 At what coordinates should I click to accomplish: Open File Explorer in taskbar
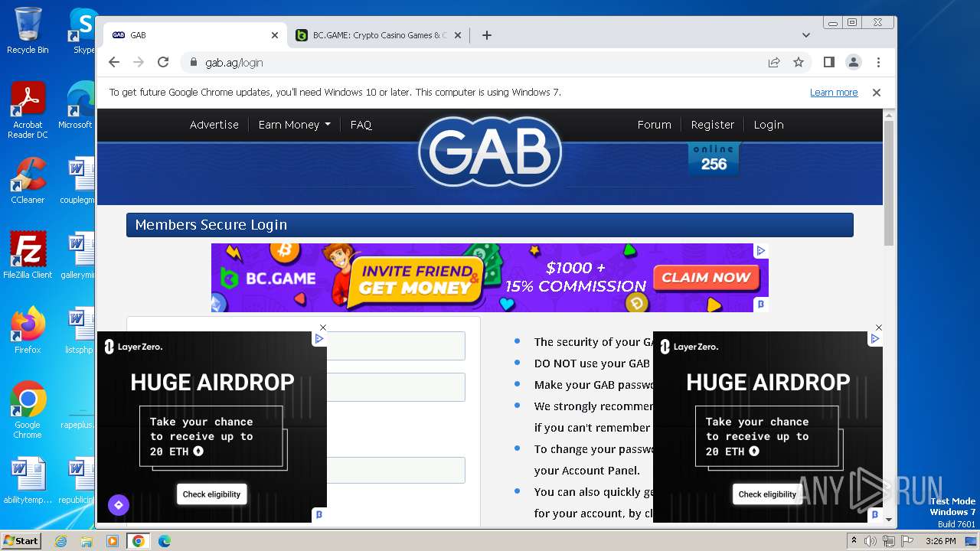87,541
